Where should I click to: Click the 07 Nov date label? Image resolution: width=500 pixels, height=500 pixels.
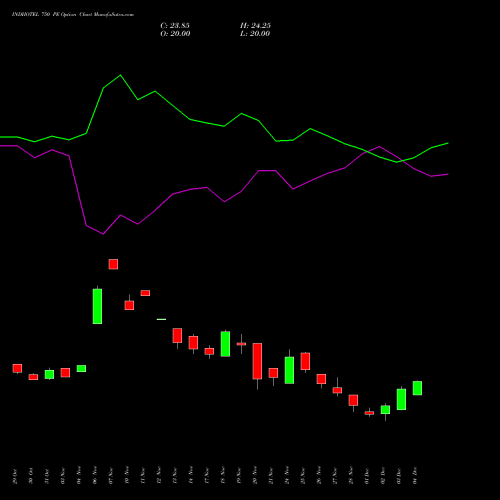point(111,476)
